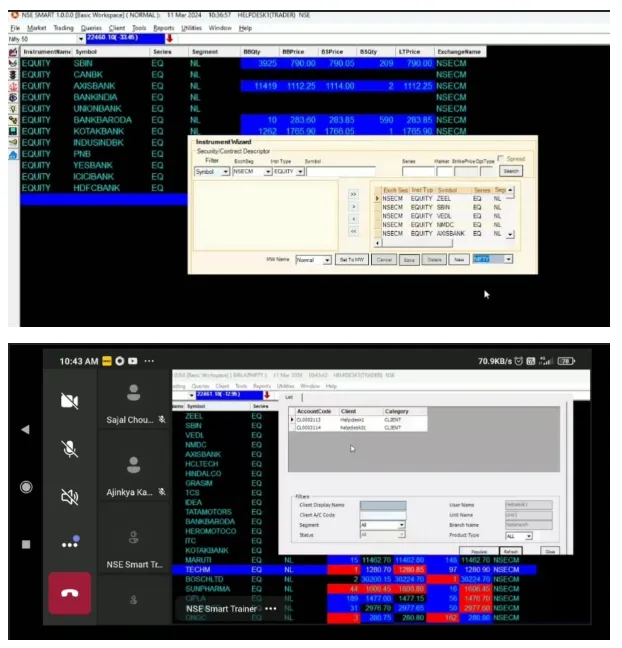Viewport: 622px width, 648px height.
Task: Select the TECHM row in lower market watch
Action: (354, 569)
